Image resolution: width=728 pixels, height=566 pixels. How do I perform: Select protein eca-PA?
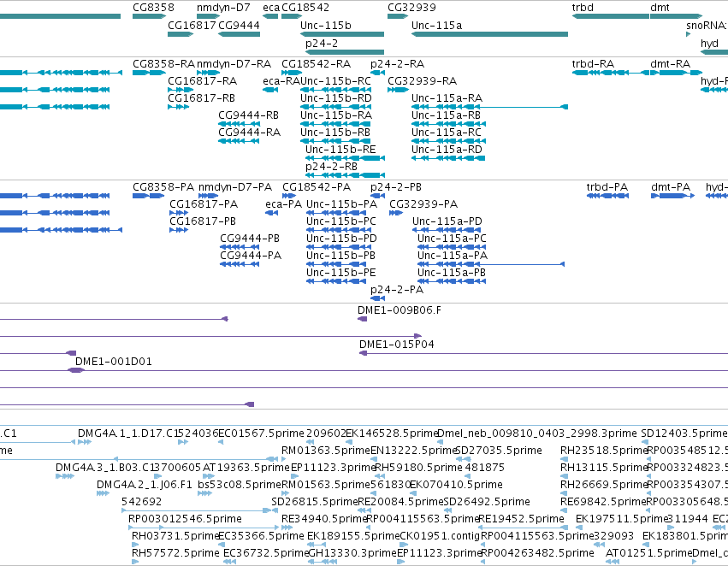click(x=271, y=213)
